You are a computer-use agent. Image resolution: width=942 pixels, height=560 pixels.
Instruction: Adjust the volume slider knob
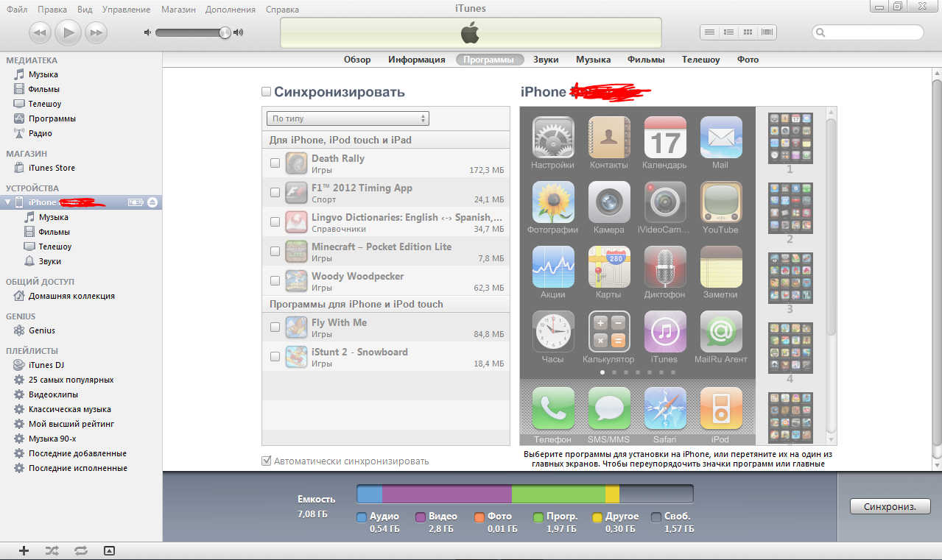pyautogui.click(x=225, y=32)
